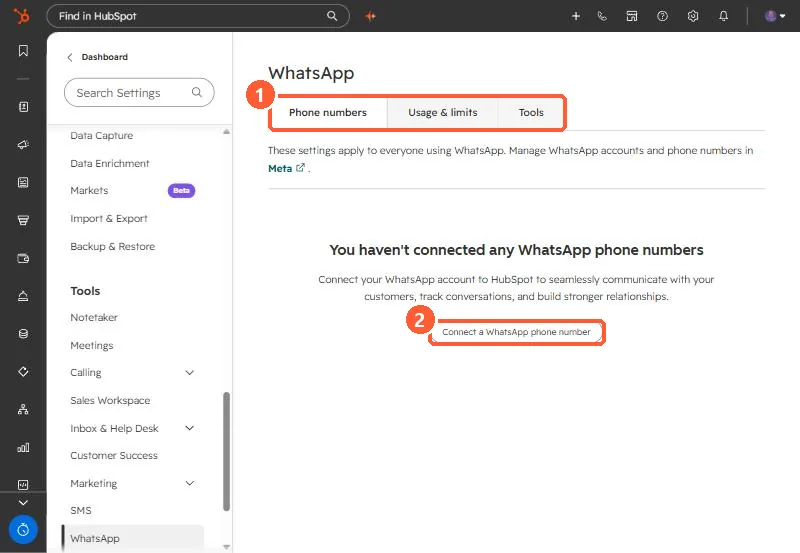Open the notifications bell icon

tap(723, 16)
